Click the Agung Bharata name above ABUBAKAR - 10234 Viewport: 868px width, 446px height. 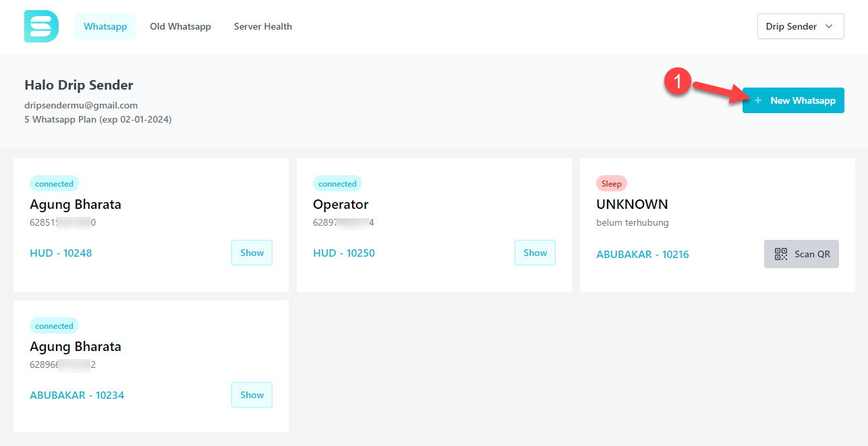76,347
